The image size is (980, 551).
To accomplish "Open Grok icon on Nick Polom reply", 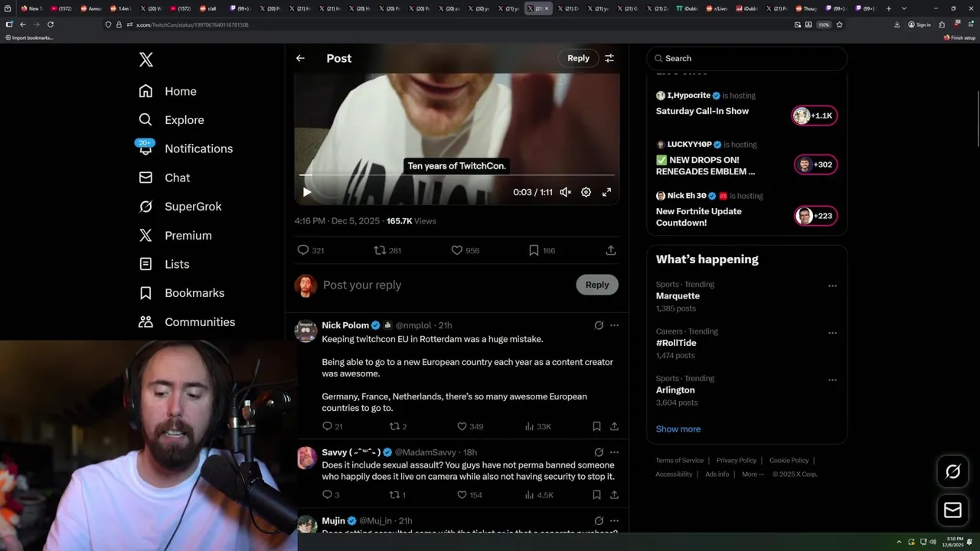I will point(599,325).
